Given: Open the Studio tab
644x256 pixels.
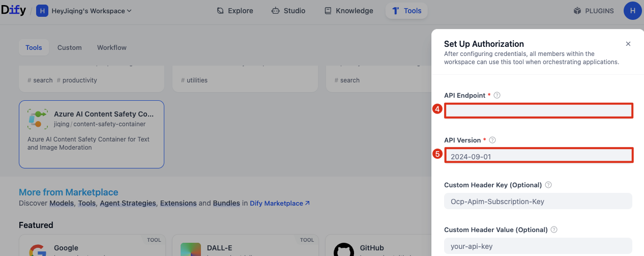Looking at the screenshot, I should click(x=288, y=11).
